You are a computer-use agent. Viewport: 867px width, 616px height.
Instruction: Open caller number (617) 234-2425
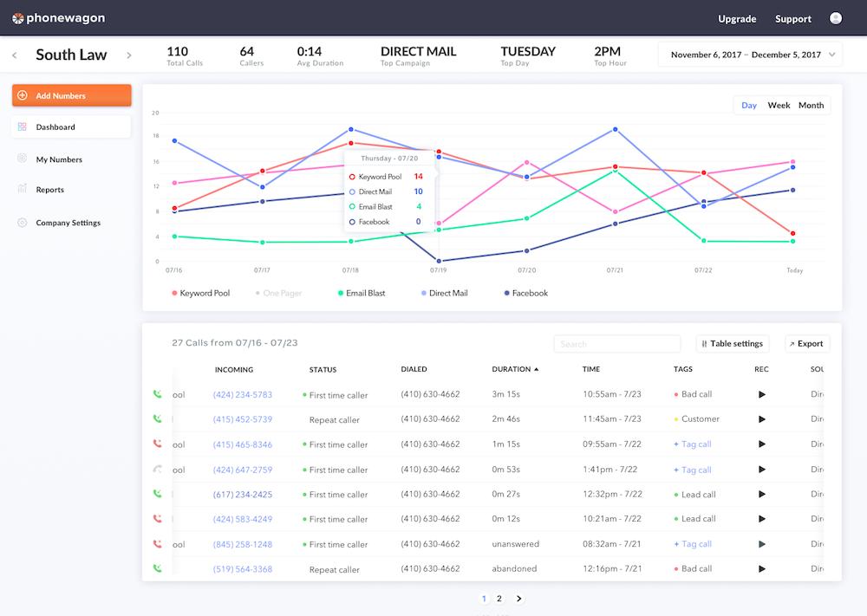click(243, 495)
